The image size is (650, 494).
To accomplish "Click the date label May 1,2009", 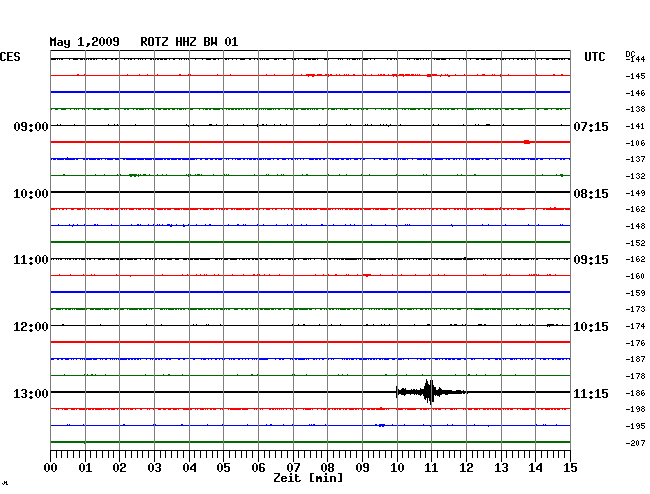I will click(84, 42).
